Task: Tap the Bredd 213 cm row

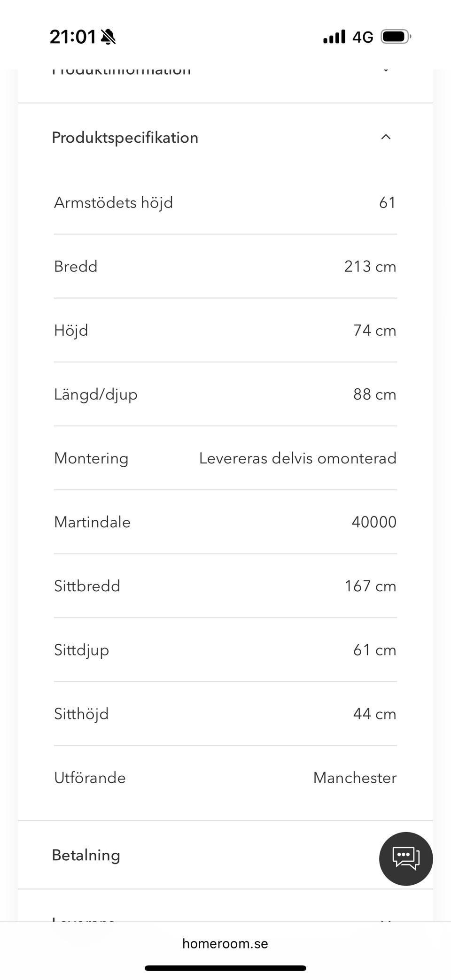Action: click(225, 266)
